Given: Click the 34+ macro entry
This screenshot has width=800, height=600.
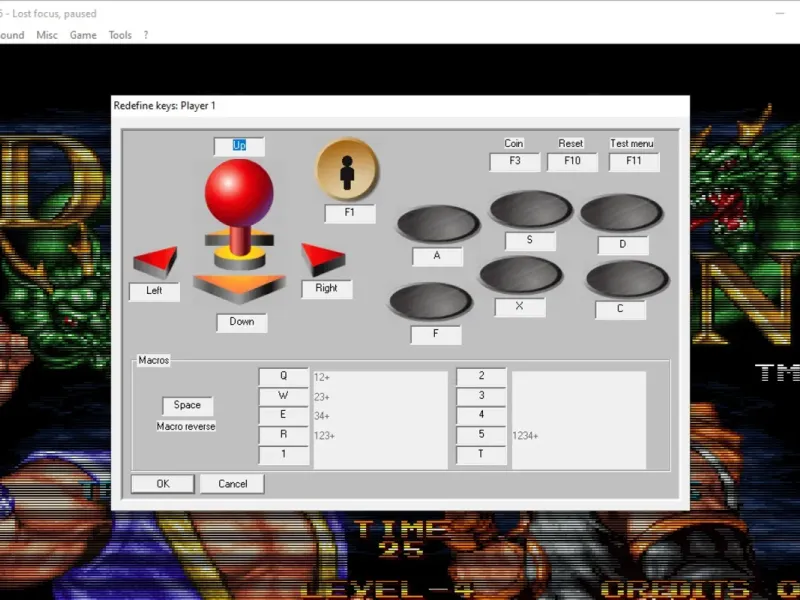Looking at the screenshot, I should pyautogui.click(x=322, y=416).
